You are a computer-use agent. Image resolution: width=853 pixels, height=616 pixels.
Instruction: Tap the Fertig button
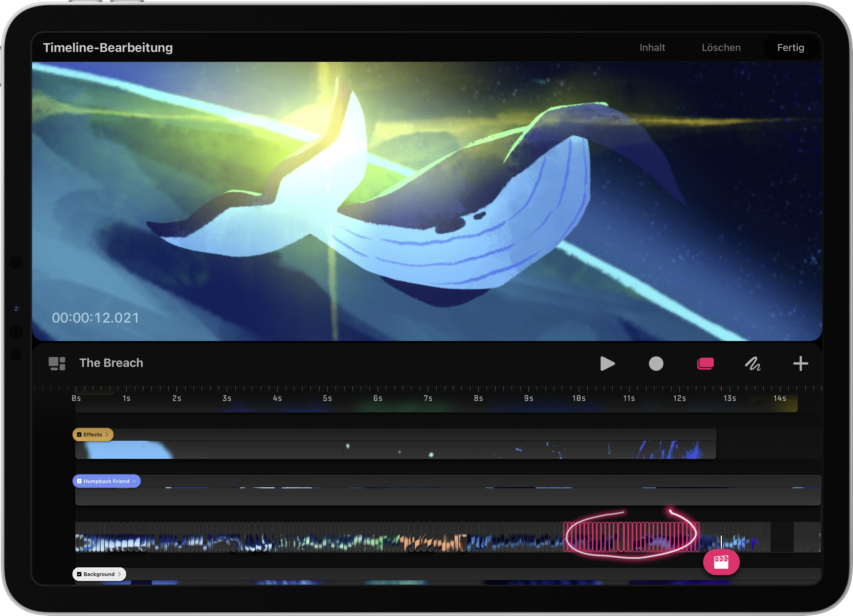coord(790,48)
